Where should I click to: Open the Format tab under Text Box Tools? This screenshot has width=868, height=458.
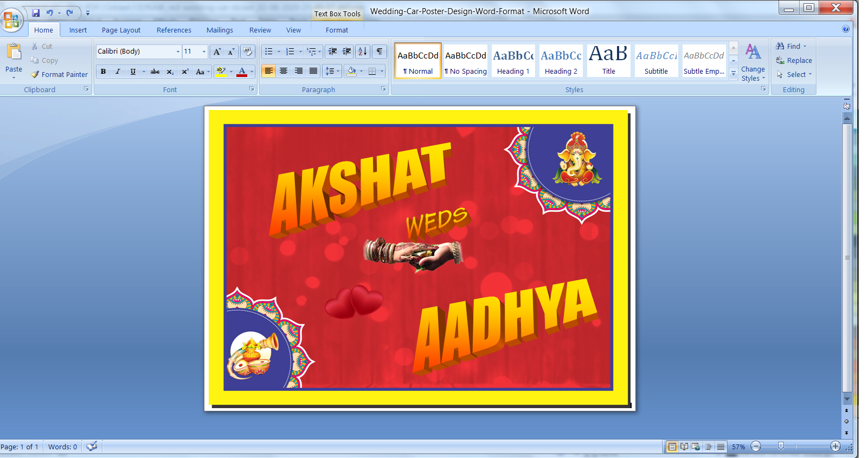[337, 30]
